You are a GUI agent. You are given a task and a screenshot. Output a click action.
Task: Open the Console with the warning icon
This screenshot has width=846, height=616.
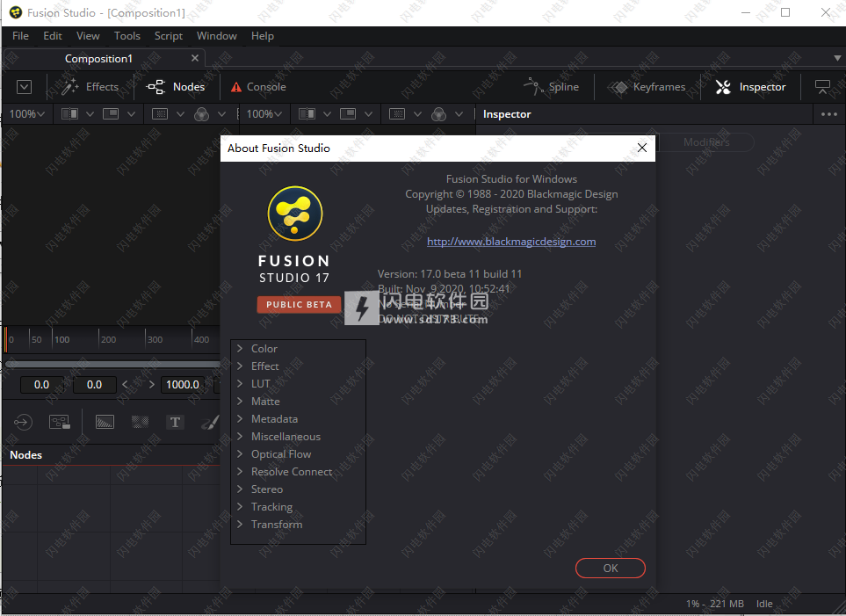(258, 87)
